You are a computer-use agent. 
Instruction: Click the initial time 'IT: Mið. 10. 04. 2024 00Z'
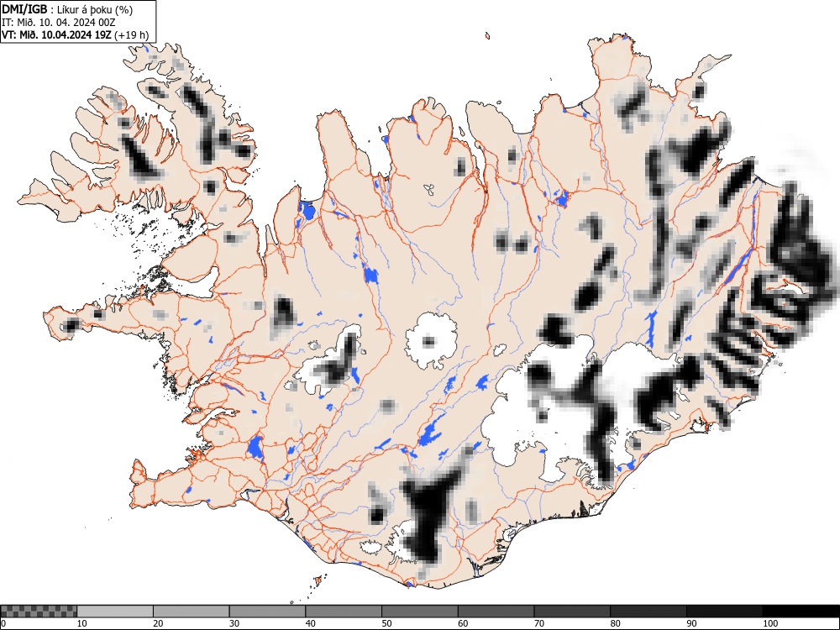(59, 23)
